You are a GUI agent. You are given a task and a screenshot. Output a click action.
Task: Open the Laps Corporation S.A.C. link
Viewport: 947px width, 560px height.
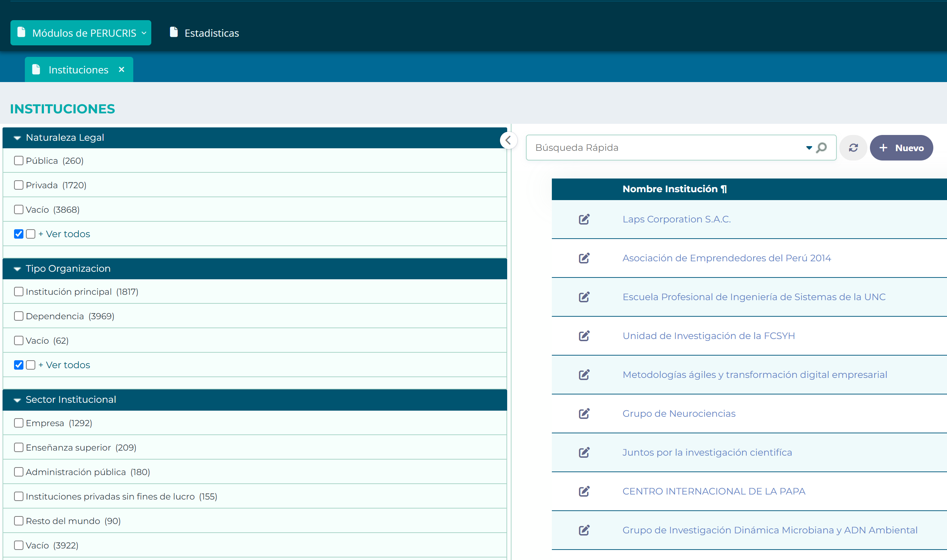pyautogui.click(x=676, y=219)
